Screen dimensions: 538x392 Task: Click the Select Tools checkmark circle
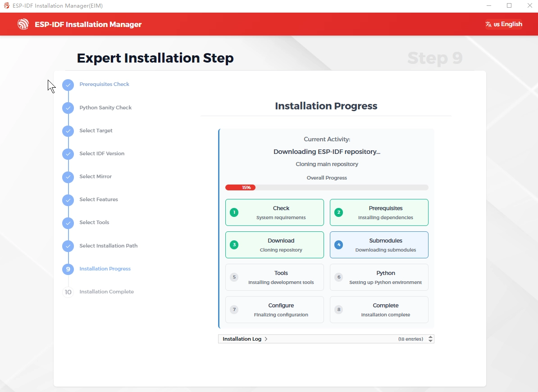pyautogui.click(x=68, y=223)
